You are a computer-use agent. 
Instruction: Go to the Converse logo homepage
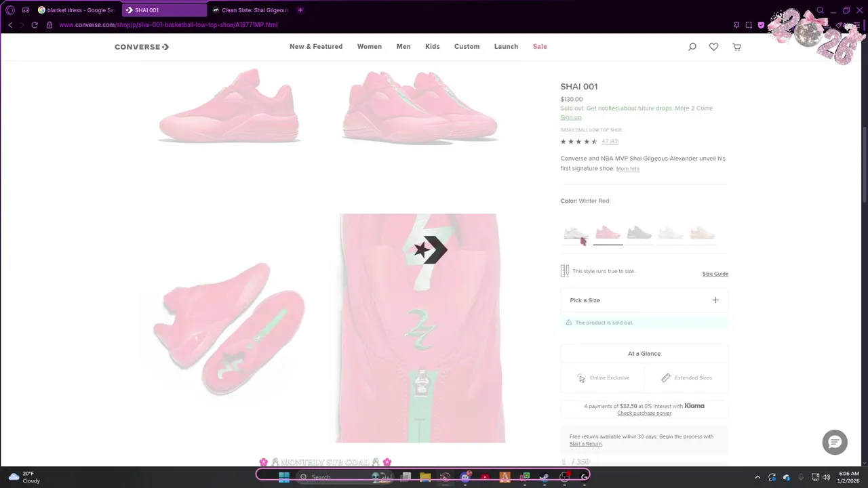coord(142,47)
